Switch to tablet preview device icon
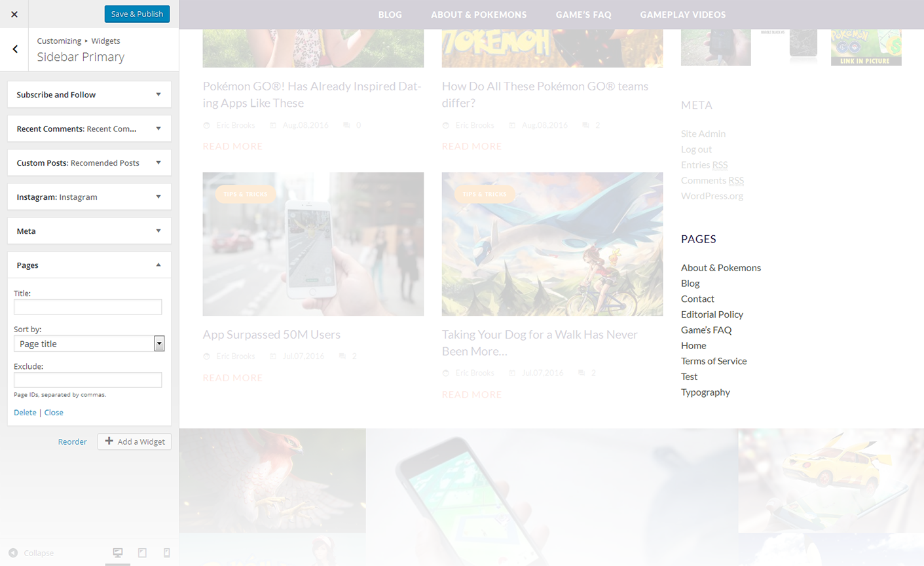The image size is (924, 566). 142,553
